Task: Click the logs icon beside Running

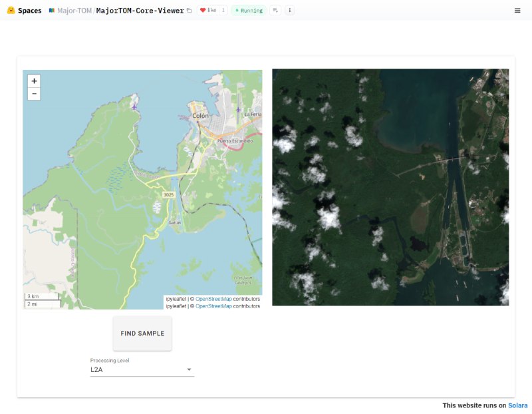Action: (x=275, y=11)
